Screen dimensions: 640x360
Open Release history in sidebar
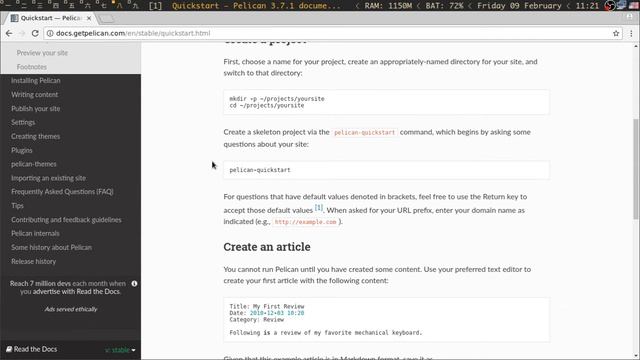click(33, 261)
